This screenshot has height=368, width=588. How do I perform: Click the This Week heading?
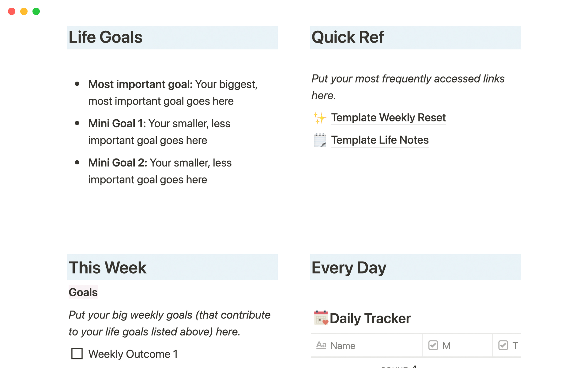107,267
